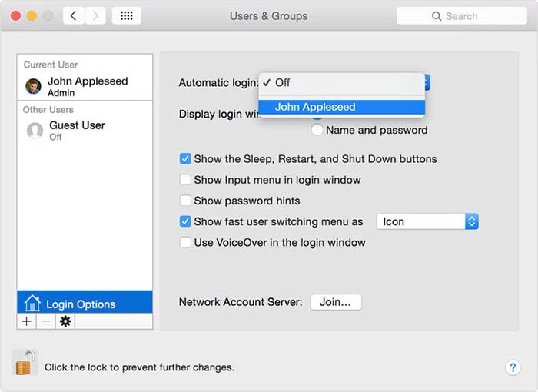Open the gear action menu
The image size is (538, 392).
pyautogui.click(x=65, y=321)
